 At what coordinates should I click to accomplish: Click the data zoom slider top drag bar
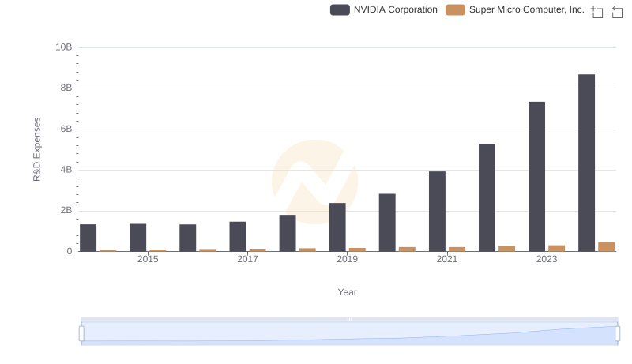(x=349, y=319)
